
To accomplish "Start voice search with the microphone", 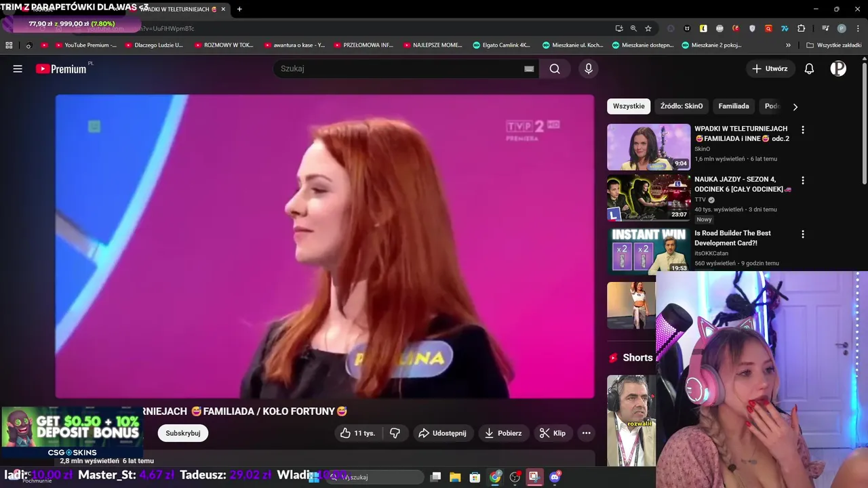I will point(589,68).
